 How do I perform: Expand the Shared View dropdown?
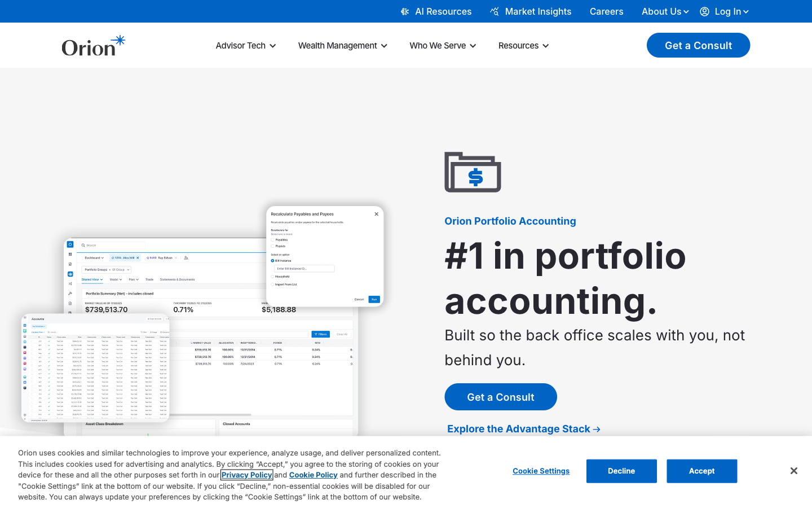[x=92, y=279]
